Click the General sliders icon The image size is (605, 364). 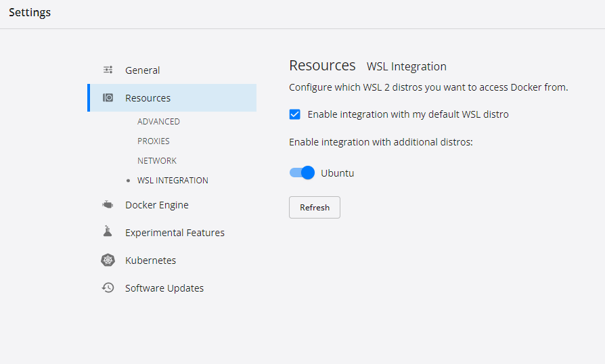point(108,70)
